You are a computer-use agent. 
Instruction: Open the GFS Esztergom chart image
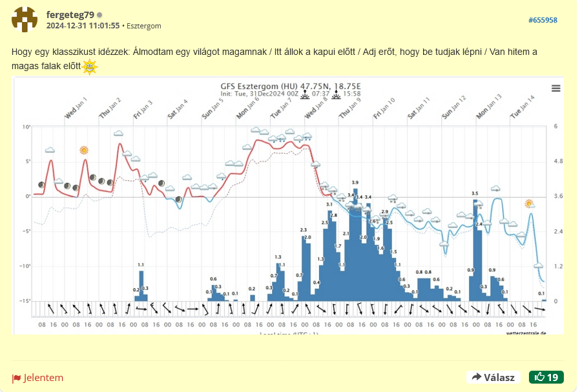pos(288,205)
